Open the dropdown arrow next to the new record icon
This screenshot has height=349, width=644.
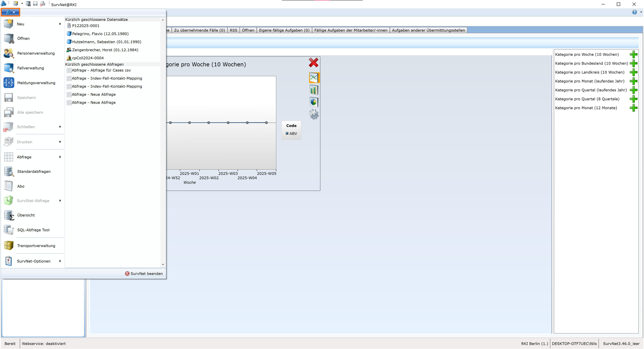tap(22, 4)
